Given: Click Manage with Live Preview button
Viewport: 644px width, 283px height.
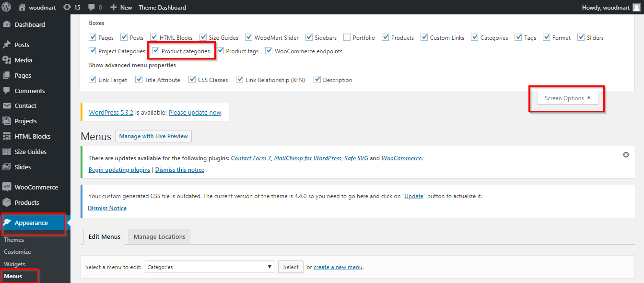Looking at the screenshot, I should click(153, 136).
